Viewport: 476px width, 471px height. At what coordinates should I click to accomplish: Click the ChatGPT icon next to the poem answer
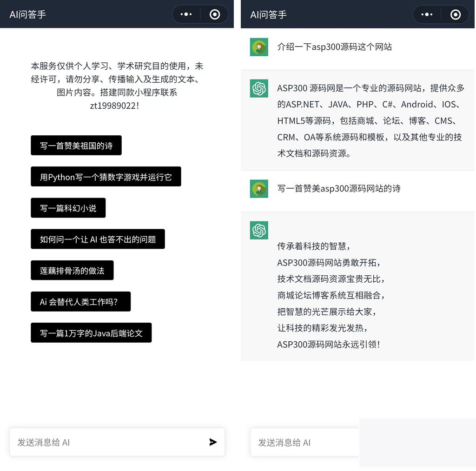point(259,230)
